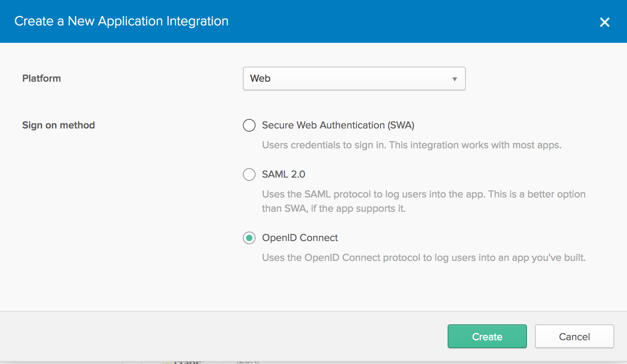Click the Secure Web Authentication (SWA) label

point(338,125)
